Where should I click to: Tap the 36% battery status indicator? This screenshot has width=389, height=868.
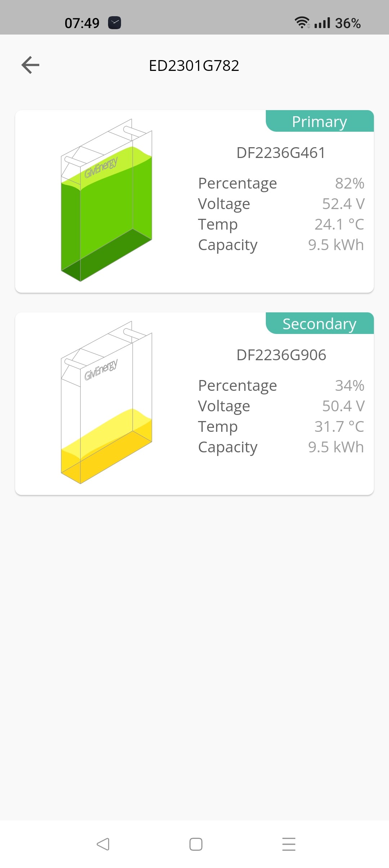348,23
